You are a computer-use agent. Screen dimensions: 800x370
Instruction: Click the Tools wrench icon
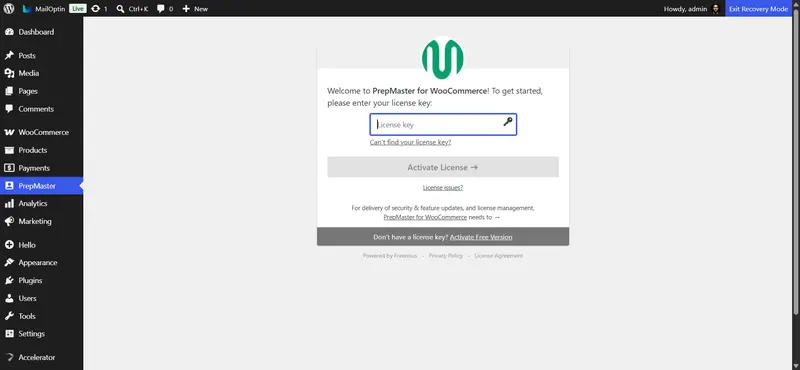(9, 316)
